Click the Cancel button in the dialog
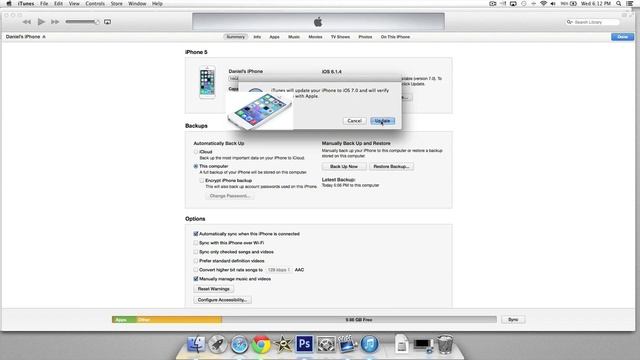 click(354, 121)
